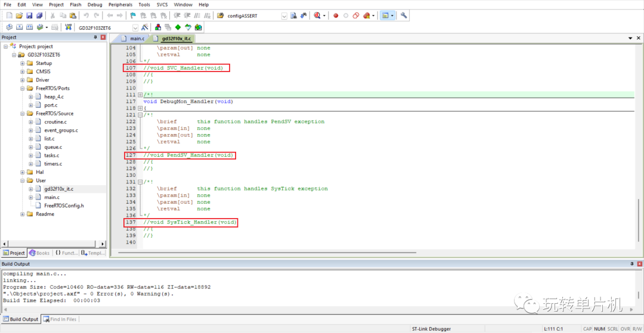644x333 pixels.
Task: Select port.c in project tree
Action: click(x=51, y=105)
